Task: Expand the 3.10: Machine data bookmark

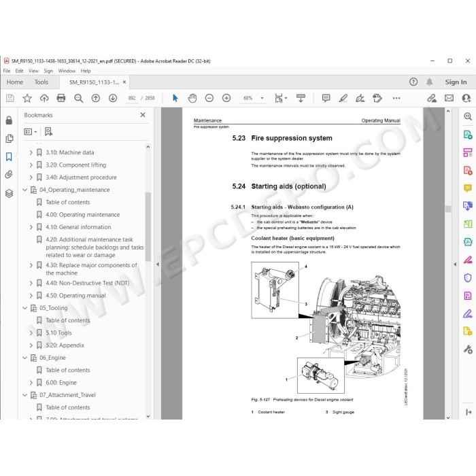Action: click(x=31, y=152)
